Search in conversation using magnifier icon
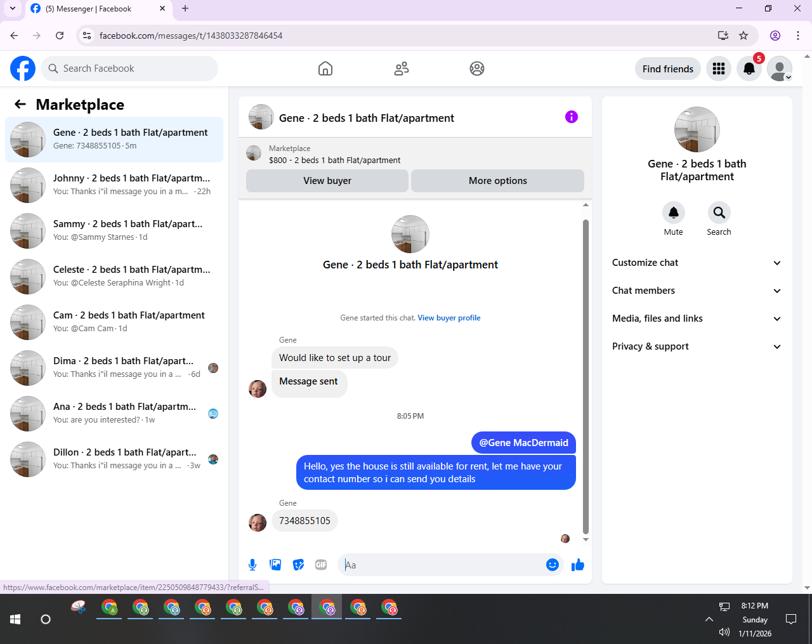 pos(719,213)
